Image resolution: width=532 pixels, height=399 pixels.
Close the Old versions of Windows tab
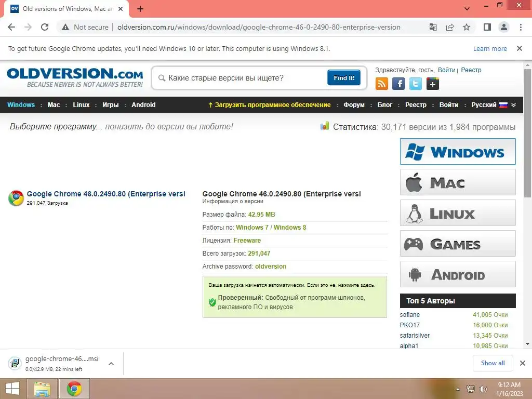click(121, 9)
